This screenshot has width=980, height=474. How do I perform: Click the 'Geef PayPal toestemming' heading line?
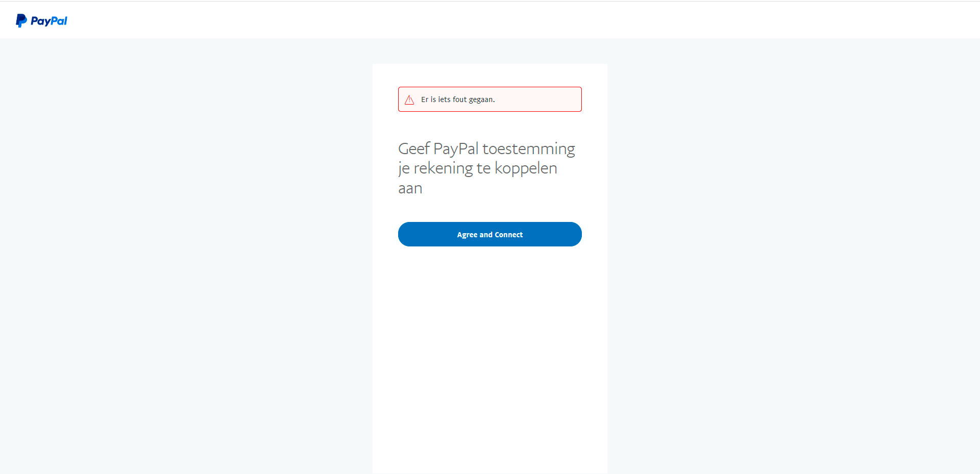point(486,148)
